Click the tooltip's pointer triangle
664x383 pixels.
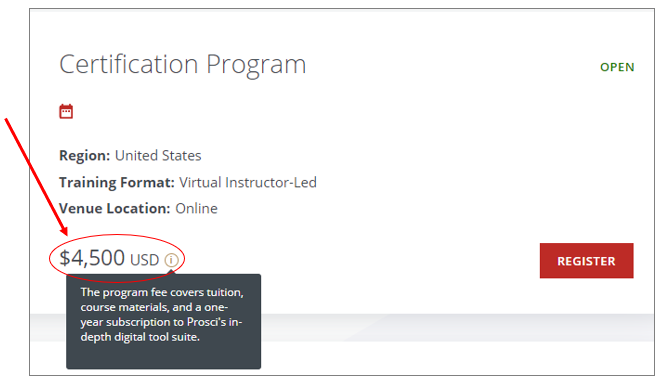point(172,272)
